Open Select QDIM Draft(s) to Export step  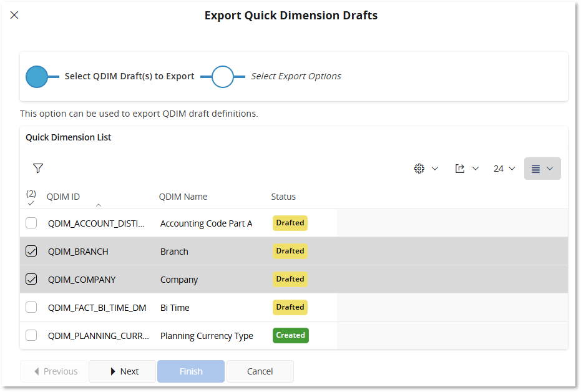tap(129, 76)
